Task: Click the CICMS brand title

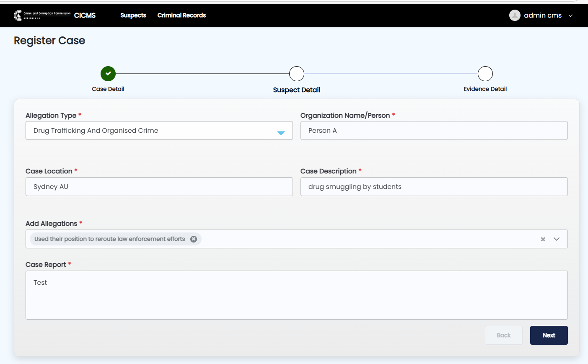Action: (85, 15)
